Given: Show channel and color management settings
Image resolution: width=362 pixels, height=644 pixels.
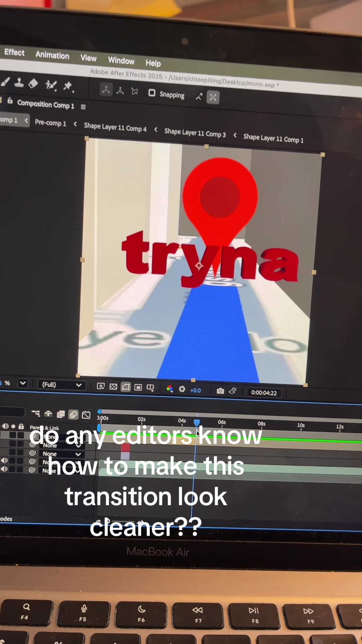Looking at the screenshot, I should pyautogui.click(x=170, y=389).
